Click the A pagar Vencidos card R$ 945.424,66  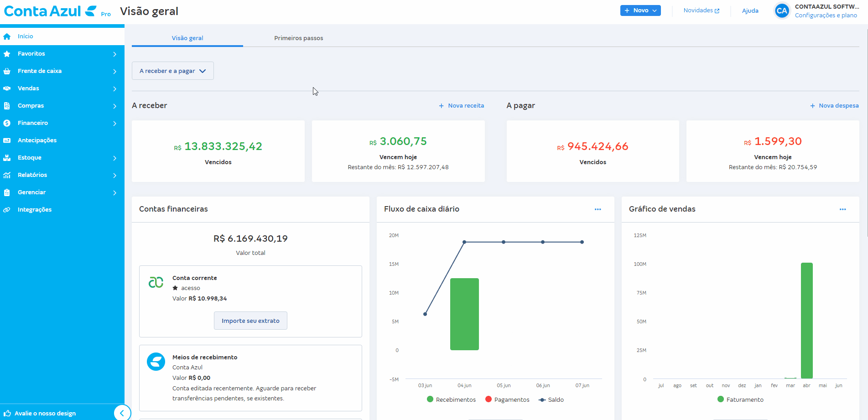593,151
